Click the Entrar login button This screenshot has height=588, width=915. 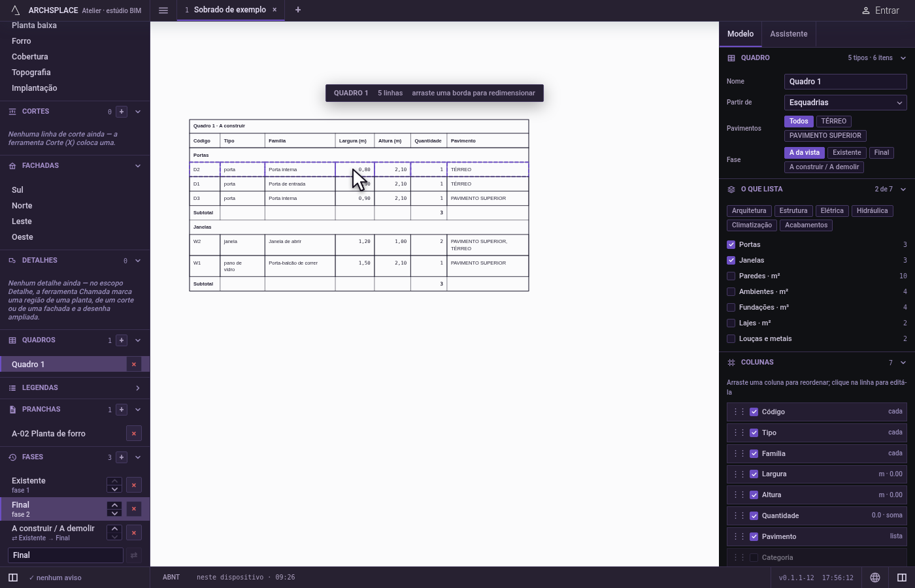880,10
